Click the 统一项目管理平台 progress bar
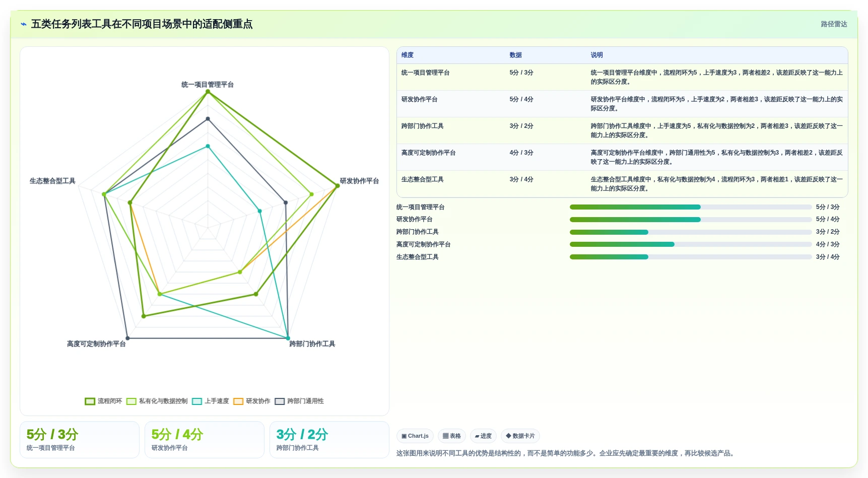868x478 pixels. tap(691, 207)
